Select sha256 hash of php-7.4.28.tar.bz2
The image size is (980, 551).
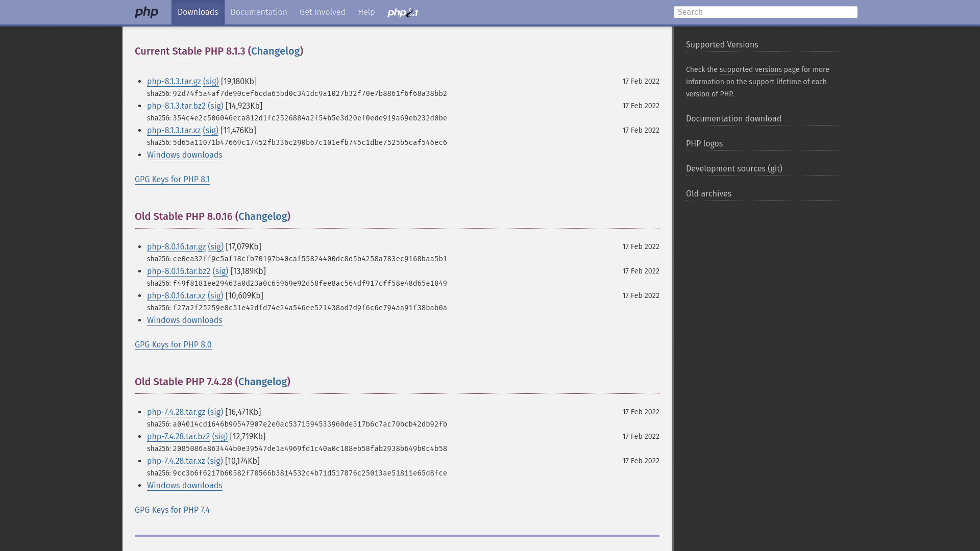click(310, 449)
